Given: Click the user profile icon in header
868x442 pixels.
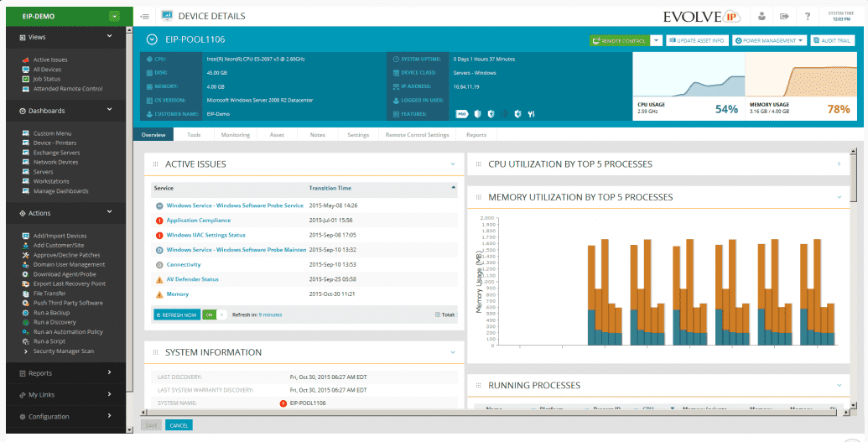Looking at the screenshot, I should click(761, 16).
